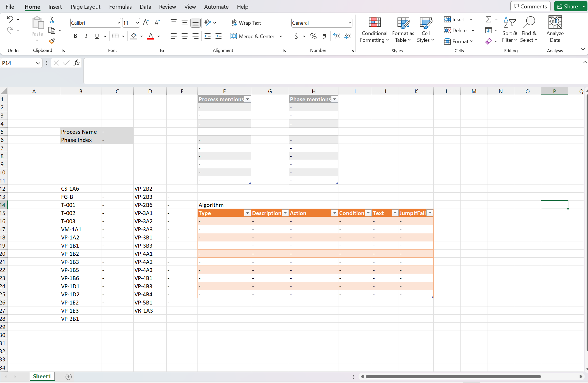The width and height of the screenshot is (588, 383).
Task: Click the Align Right icon
Action: coord(195,36)
